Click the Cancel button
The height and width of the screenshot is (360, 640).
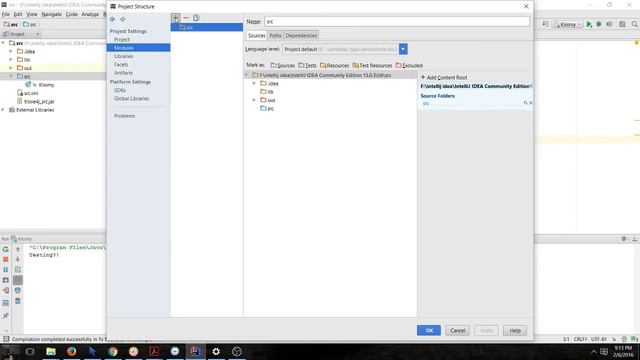458,331
